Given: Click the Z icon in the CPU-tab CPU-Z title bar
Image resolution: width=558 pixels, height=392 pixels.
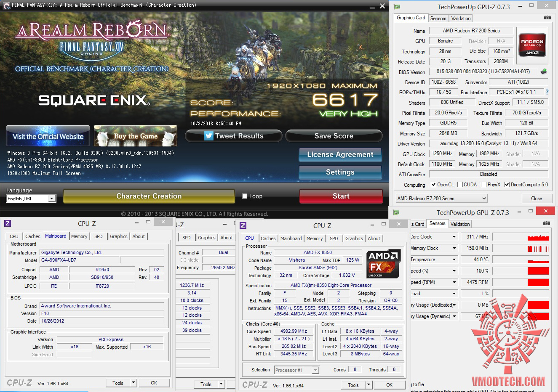Looking at the screenshot, I should pos(243,225).
